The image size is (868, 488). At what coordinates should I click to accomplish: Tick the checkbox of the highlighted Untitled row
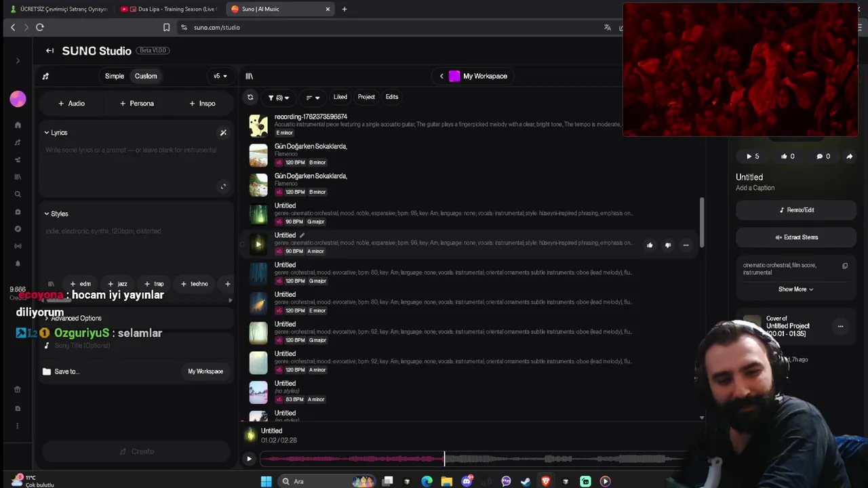click(x=242, y=244)
